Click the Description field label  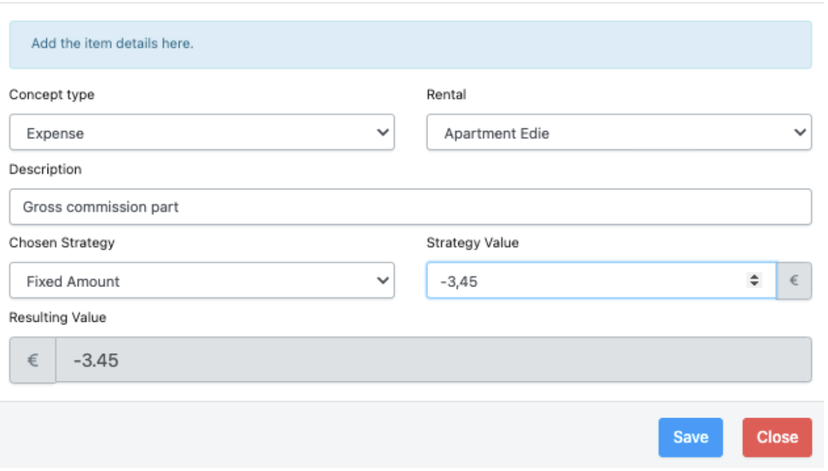pyautogui.click(x=45, y=169)
